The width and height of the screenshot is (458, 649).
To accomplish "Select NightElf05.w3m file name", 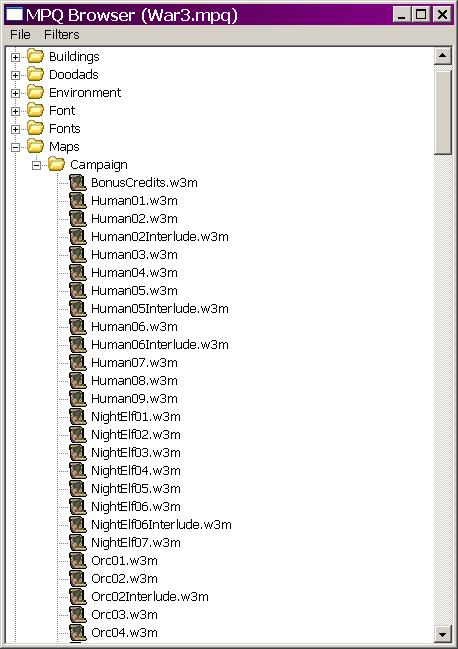I will point(136,489).
